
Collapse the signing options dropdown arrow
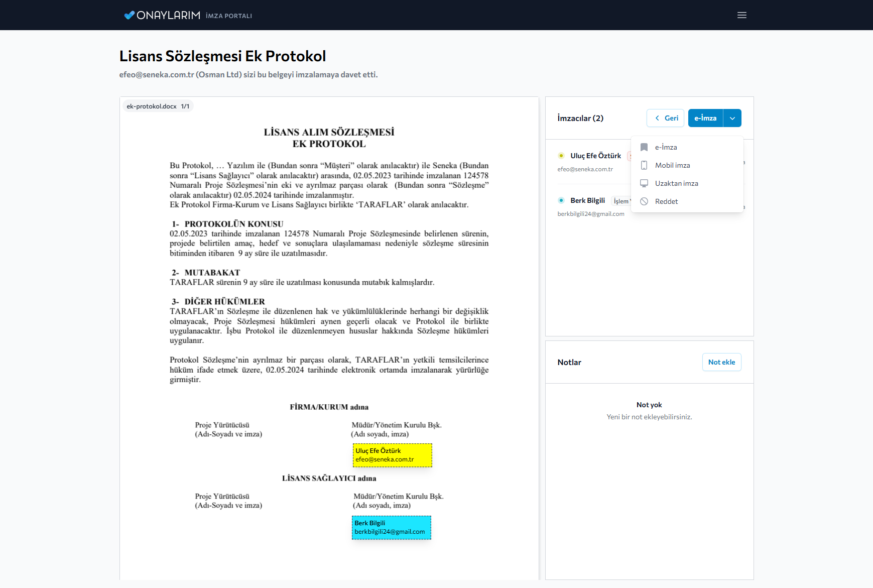[732, 118]
